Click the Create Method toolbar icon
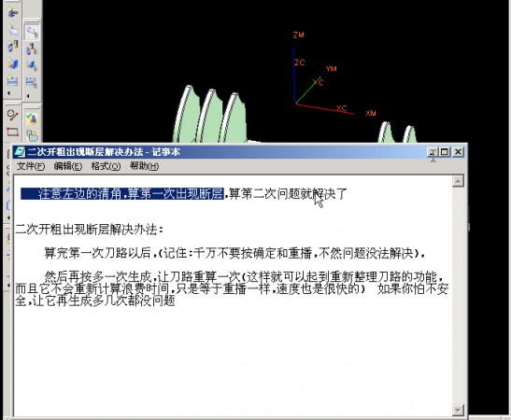511x420 pixels. (12, 80)
